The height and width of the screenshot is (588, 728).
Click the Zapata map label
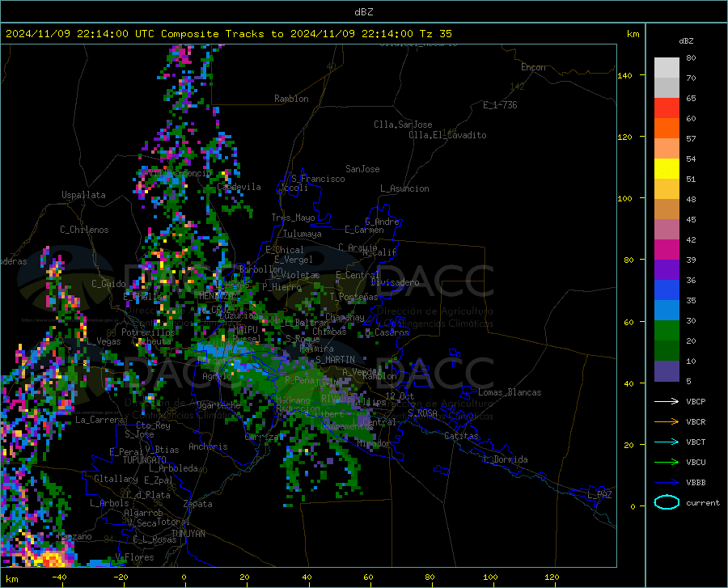(198, 504)
